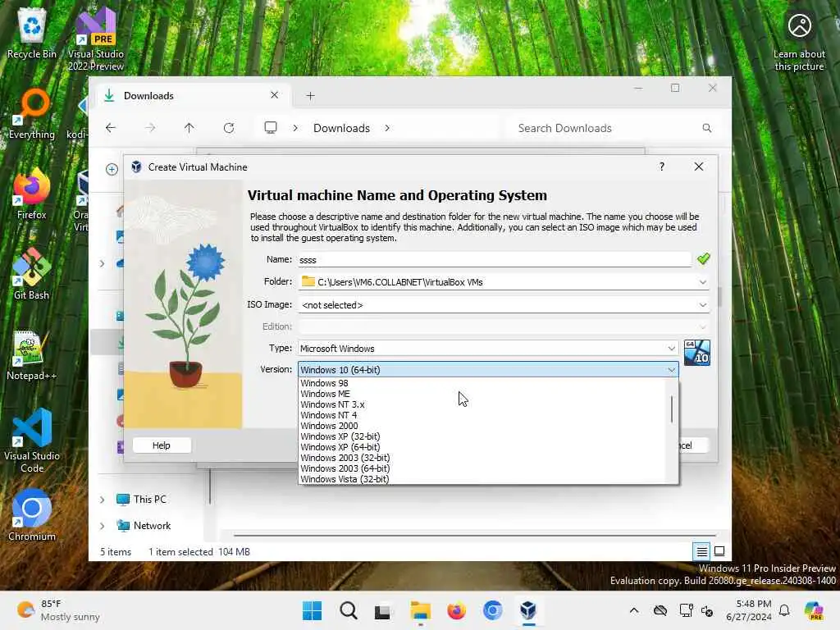Open the Folder path dropdown
The height and width of the screenshot is (630, 840).
tap(504, 282)
